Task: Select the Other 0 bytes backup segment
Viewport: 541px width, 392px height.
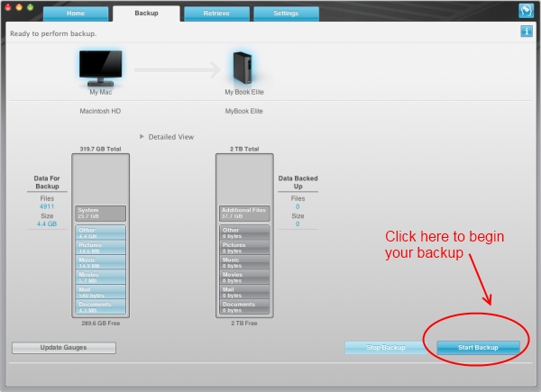Action: coord(244,232)
